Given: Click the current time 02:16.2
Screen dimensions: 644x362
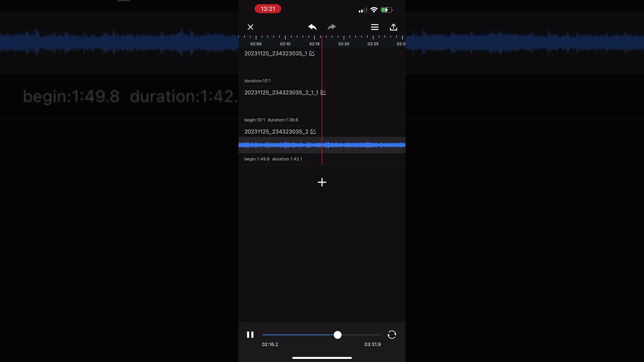Looking at the screenshot, I should tap(270, 344).
